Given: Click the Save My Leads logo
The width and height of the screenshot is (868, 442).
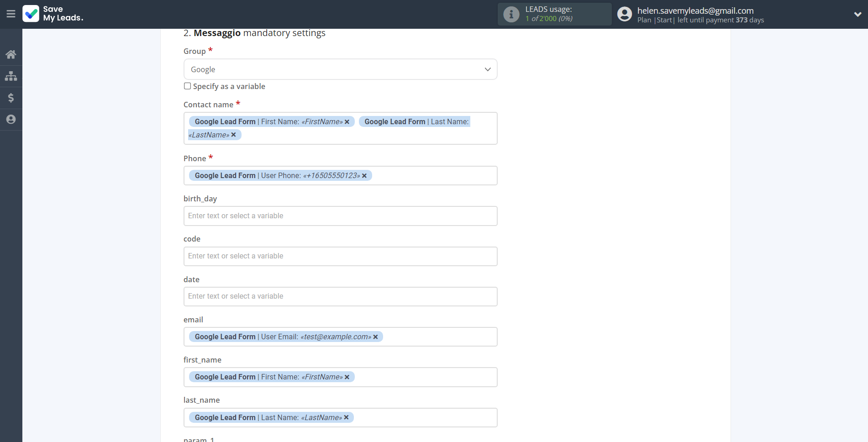Looking at the screenshot, I should coord(53,14).
